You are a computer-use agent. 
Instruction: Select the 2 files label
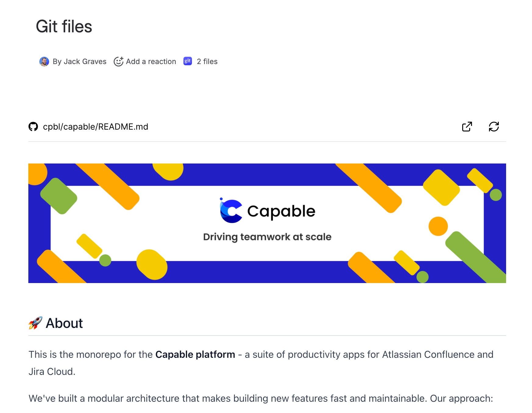click(207, 61)
